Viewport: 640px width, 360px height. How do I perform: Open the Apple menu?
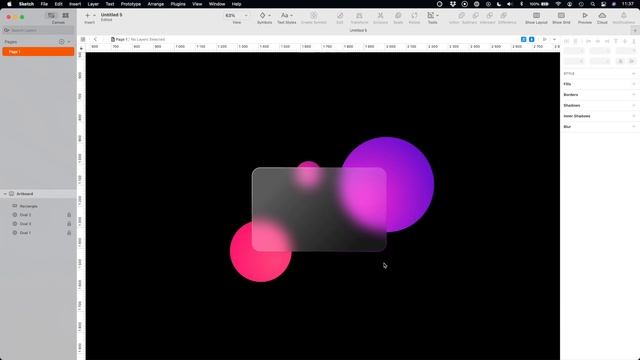(x=9, y=4)
